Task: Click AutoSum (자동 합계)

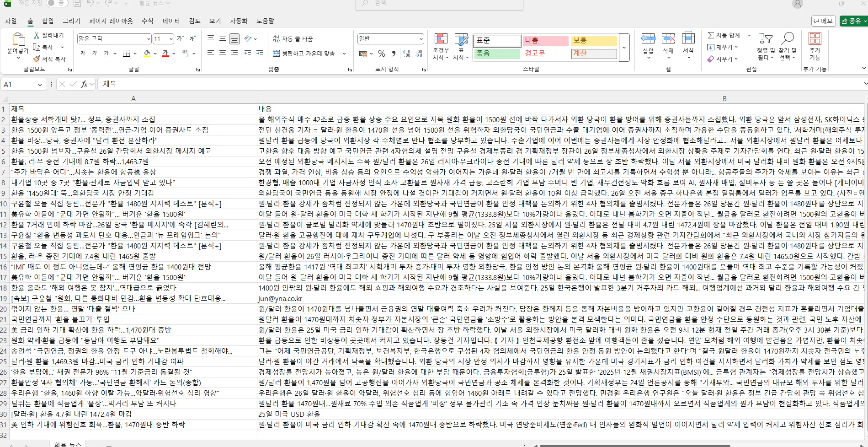Action: 724,35
